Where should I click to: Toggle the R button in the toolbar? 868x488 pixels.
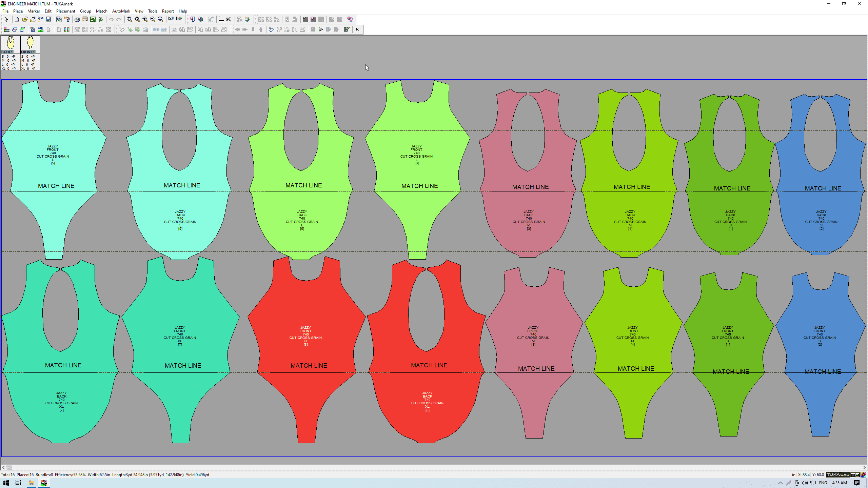pos(357,29)
